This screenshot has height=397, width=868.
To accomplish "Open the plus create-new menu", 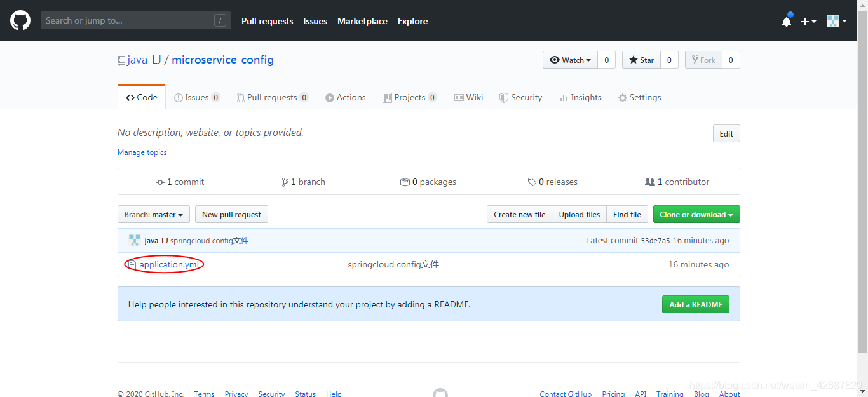I will [808, 21].
